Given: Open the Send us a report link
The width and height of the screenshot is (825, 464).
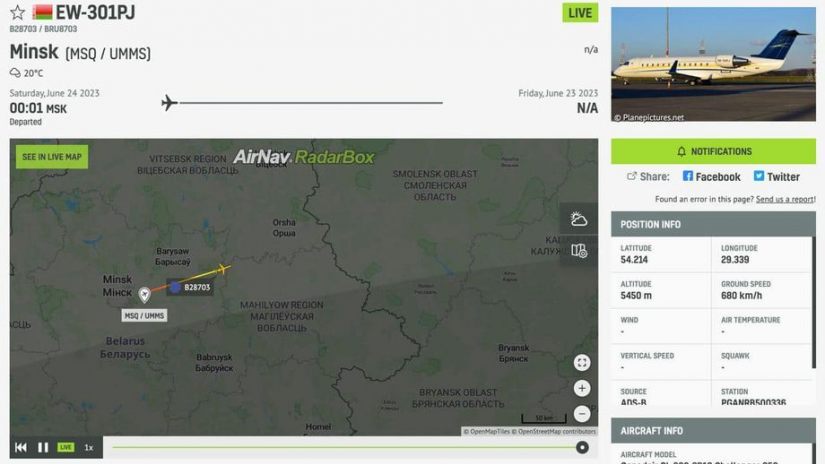Looking at the screenshot, I should pos(784,199).
